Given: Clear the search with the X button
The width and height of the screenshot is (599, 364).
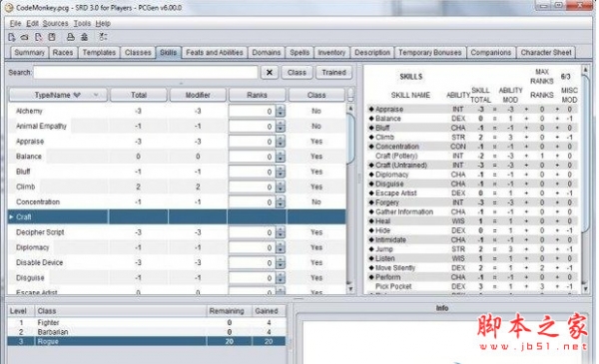Looking at the screenshot, I should [270, 73].
